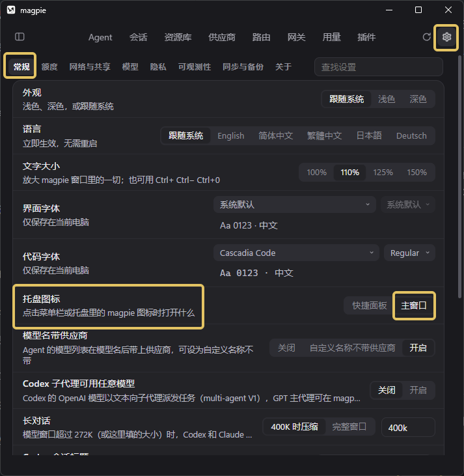This screenshot has width=464, height=476.
Task: Set language to 跟随系统
Action: click(185, 135)
